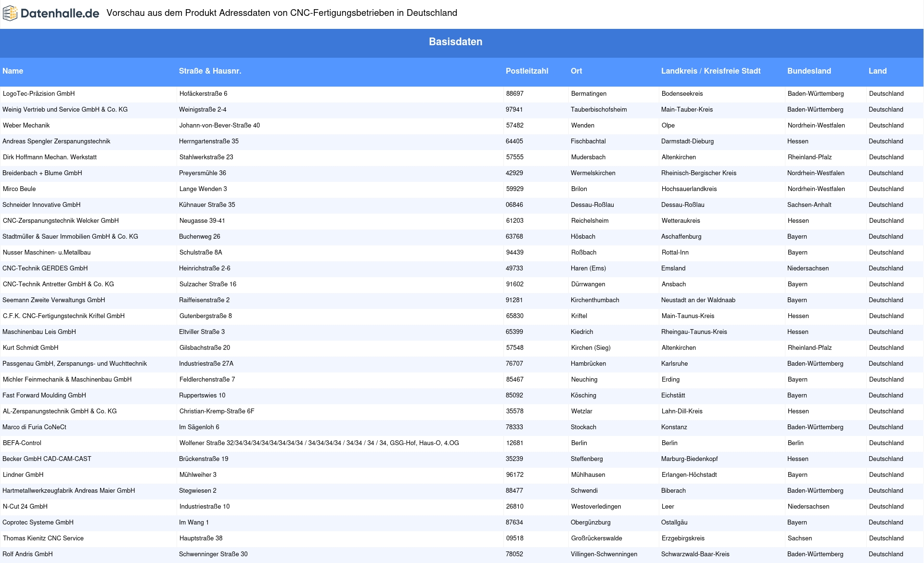
Task: Select the Straße & Hausnr. column header
Action: click(x=210, y=71)
